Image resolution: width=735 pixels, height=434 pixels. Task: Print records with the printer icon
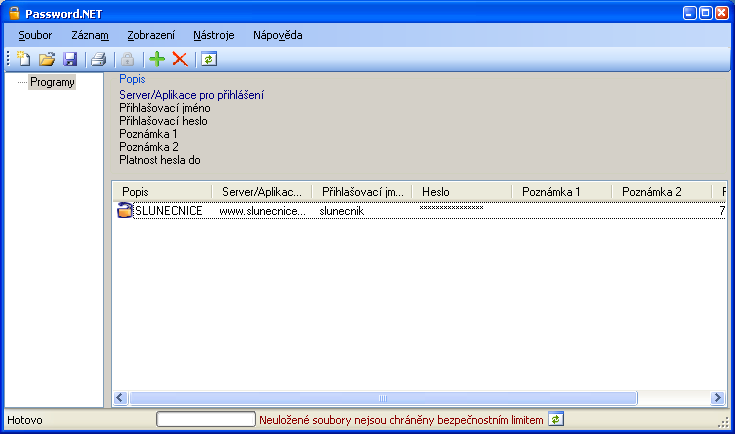(x=98, y=59)
